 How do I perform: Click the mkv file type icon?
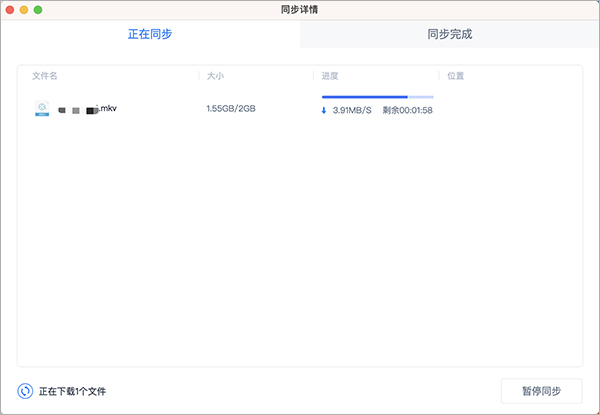click(42, 109)
